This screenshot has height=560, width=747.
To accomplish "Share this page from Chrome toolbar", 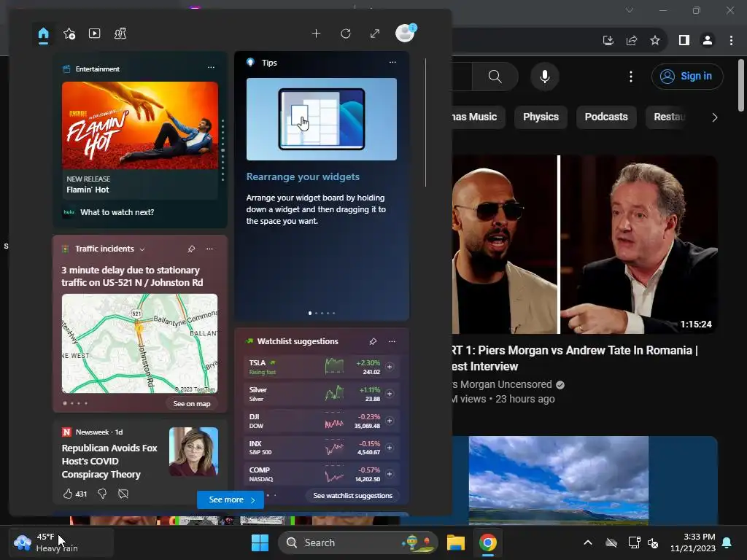I will pyautogui.click(x=632, y=41).
